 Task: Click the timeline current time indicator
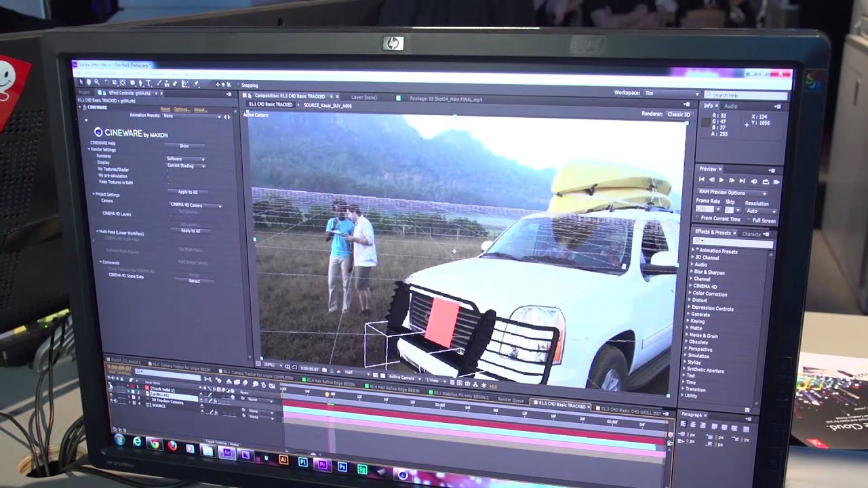click(x=327, y=394)
